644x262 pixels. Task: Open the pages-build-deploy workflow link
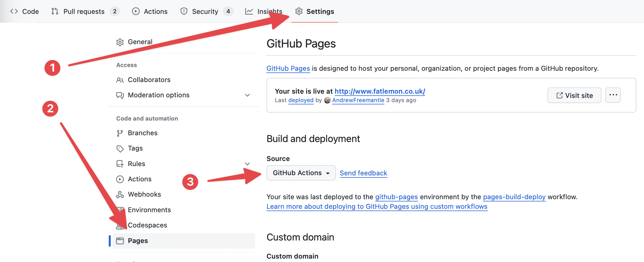(x=514, y=197)
